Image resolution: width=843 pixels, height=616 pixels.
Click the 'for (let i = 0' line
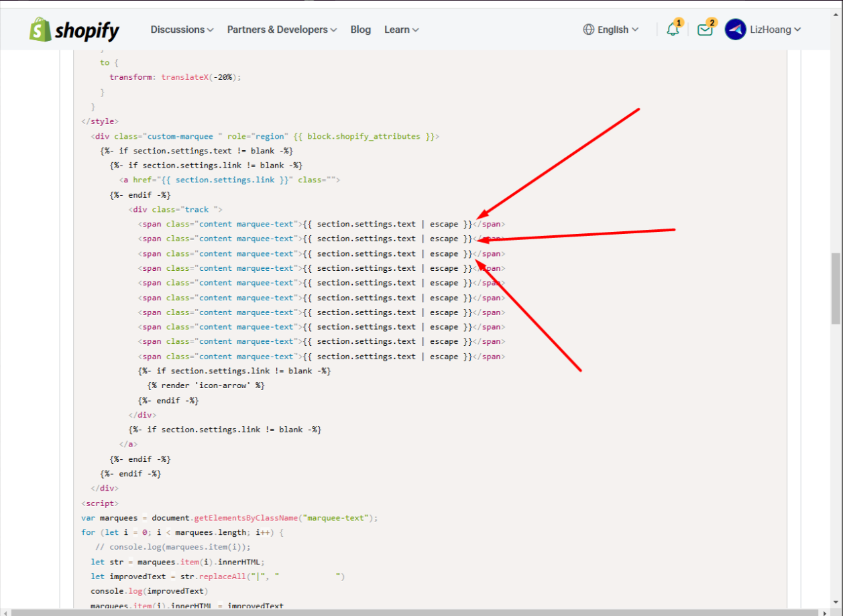point(182,532)
